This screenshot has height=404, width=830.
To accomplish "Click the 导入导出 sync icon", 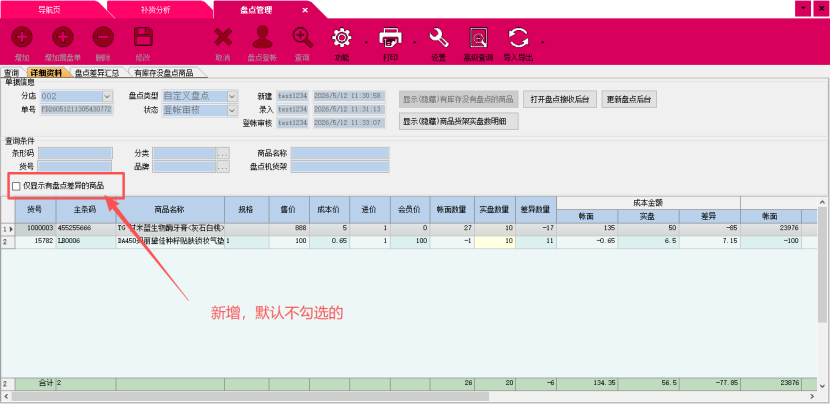I will point(518,38).
